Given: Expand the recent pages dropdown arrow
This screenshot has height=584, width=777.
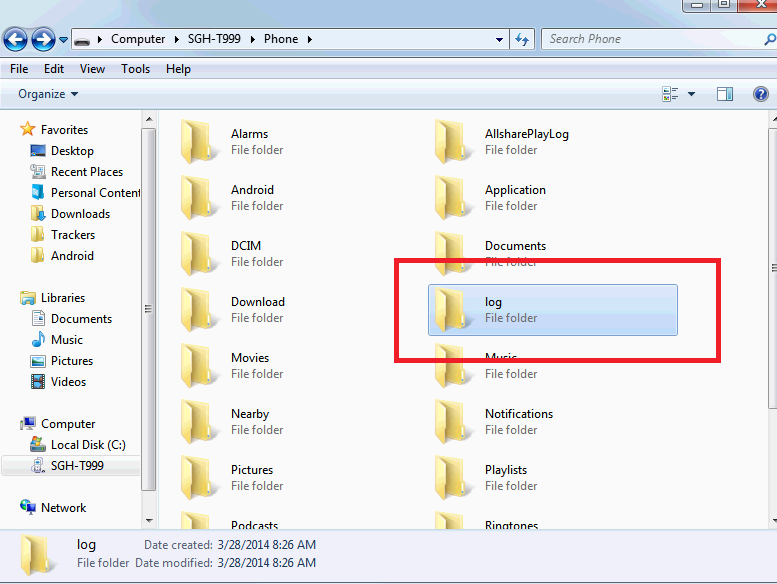Looking at the screenshot, I should 63,40.
